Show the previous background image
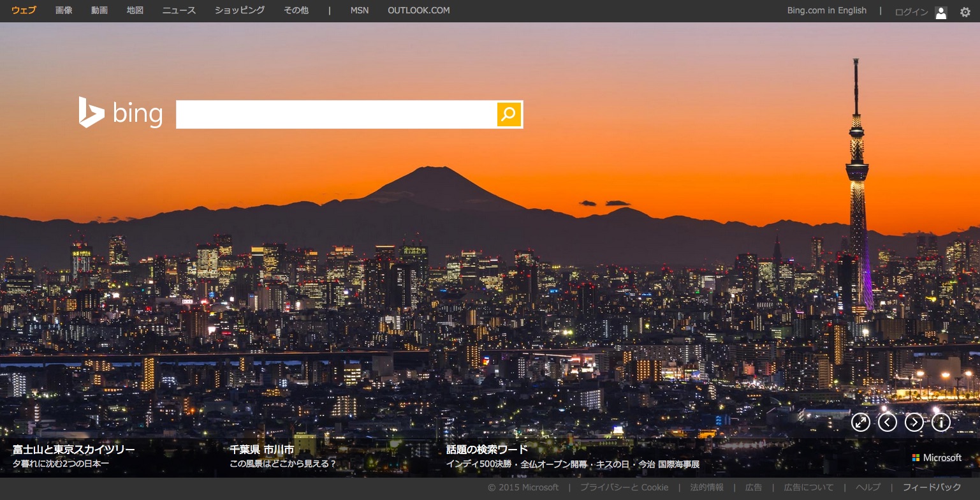Image resolution: width=980 pixels, height=500 pixels. (888, 422)
